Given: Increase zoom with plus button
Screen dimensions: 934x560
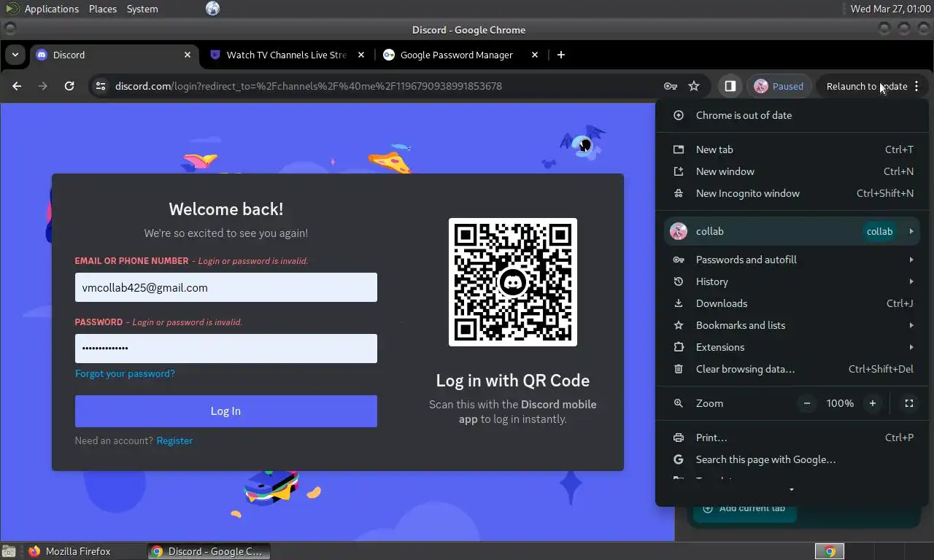Looking at the screenshot, I should (873, 403).
